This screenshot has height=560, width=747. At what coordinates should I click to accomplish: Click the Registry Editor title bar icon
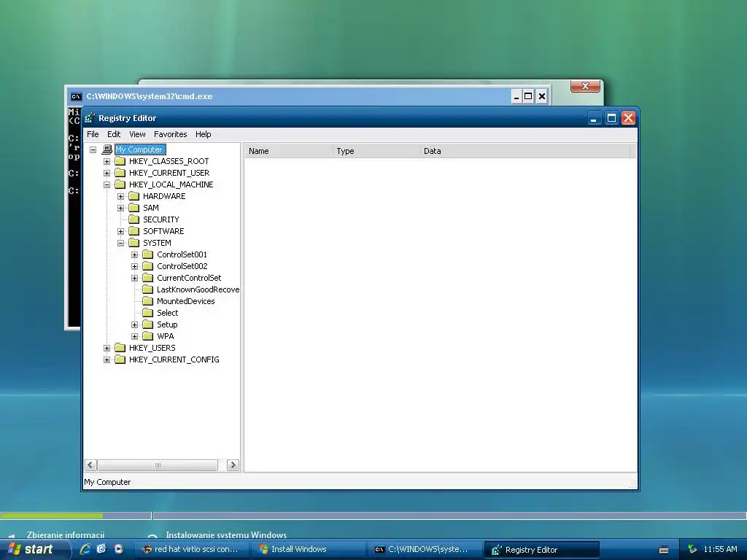pyautogui.click(x=90, y=118)
